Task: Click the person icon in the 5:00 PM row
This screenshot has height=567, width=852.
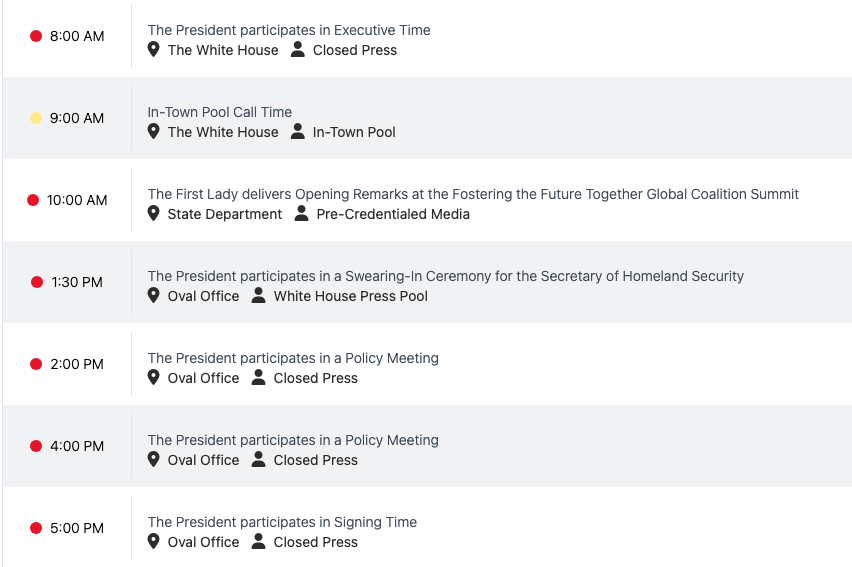Action: click(259, 541)
